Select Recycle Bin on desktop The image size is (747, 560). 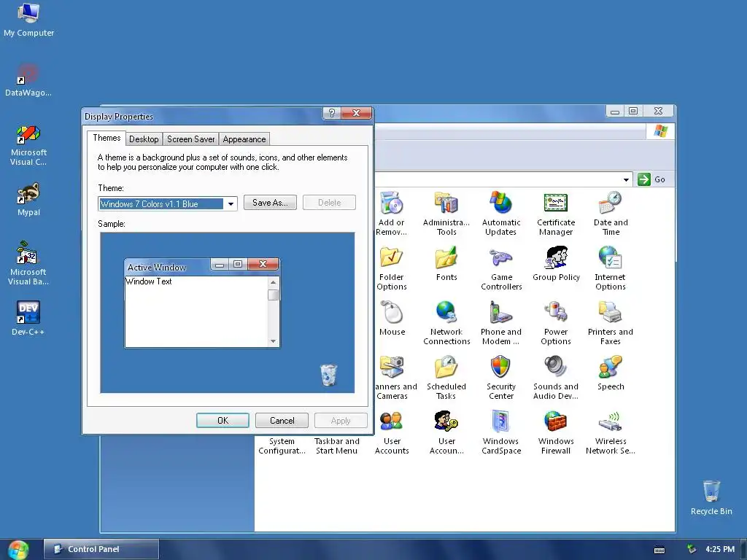711,497
